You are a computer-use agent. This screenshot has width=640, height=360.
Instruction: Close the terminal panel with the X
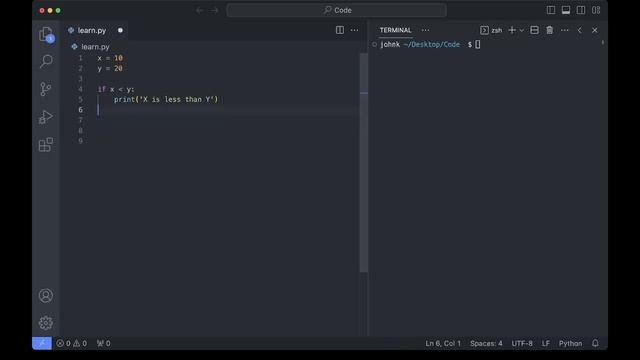[x=595, y=30]
